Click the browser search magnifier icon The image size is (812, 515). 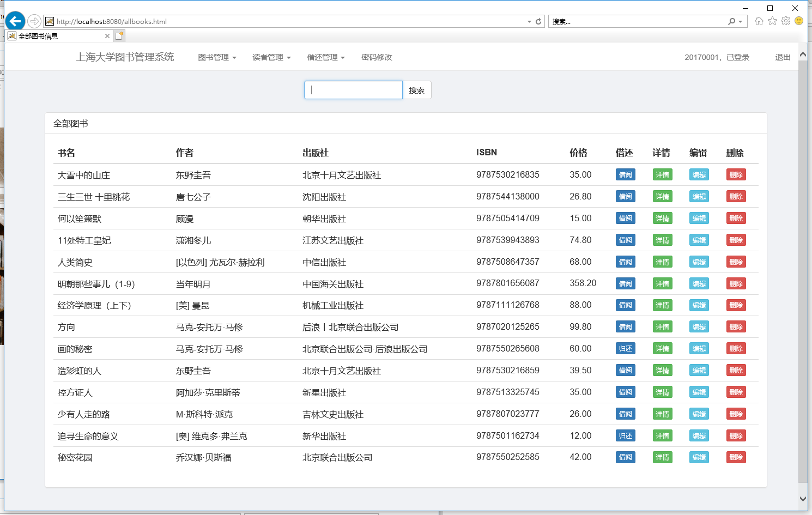731,21
